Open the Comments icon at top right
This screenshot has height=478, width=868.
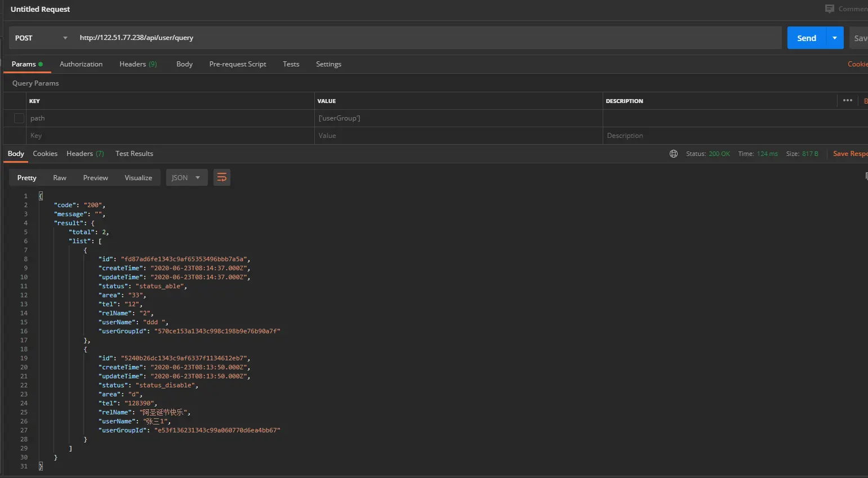(830, 9)
